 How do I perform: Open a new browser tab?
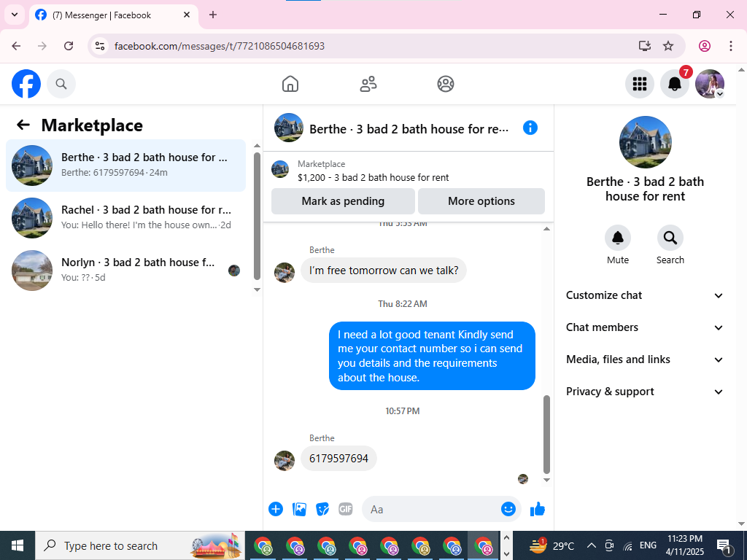pos(213,15)
